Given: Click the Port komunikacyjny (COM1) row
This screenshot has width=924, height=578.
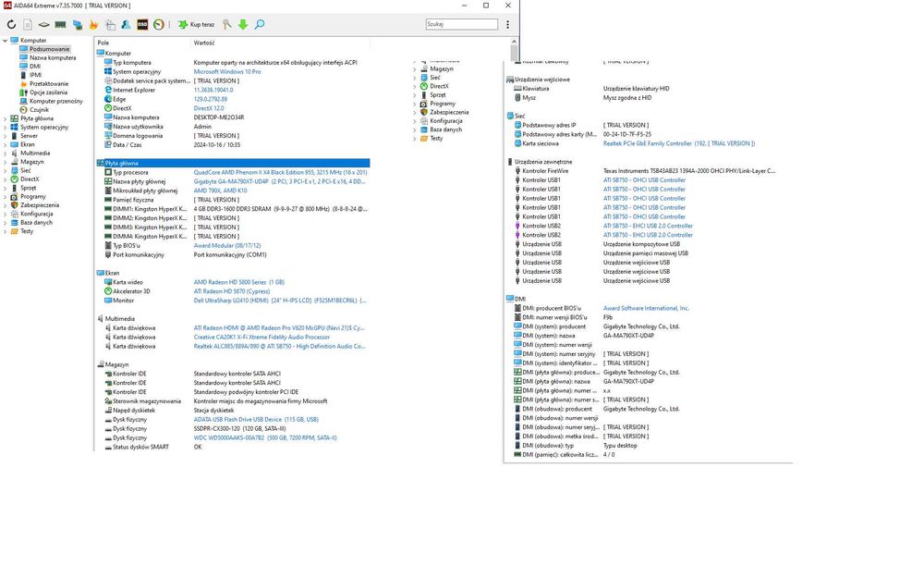Looking at the screenshot, I should (x=233, y=255).
